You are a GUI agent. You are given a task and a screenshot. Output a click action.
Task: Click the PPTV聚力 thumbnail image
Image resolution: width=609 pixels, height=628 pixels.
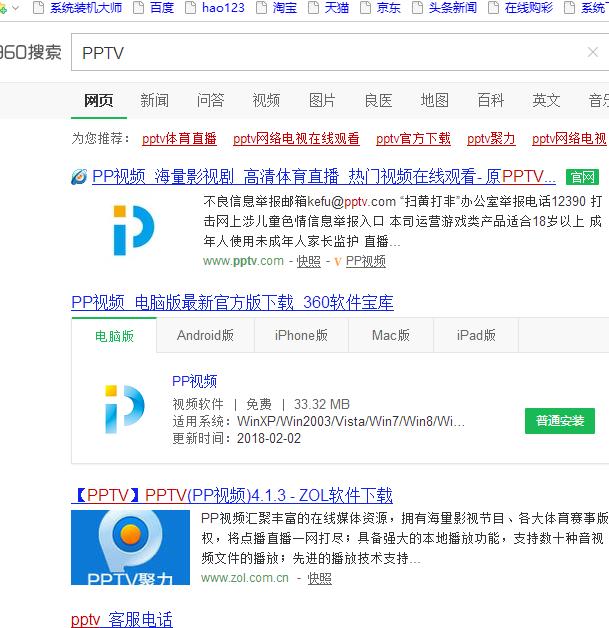[130, 547]
